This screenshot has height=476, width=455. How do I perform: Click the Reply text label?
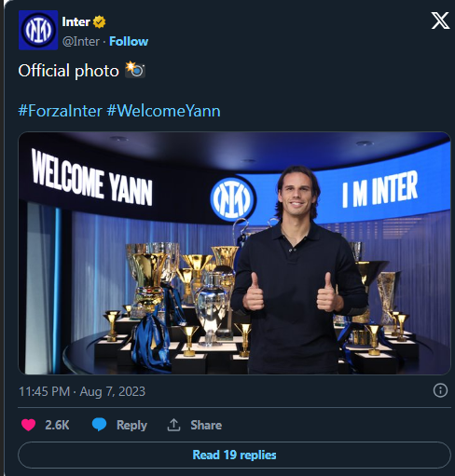click(x=131, y=425)
